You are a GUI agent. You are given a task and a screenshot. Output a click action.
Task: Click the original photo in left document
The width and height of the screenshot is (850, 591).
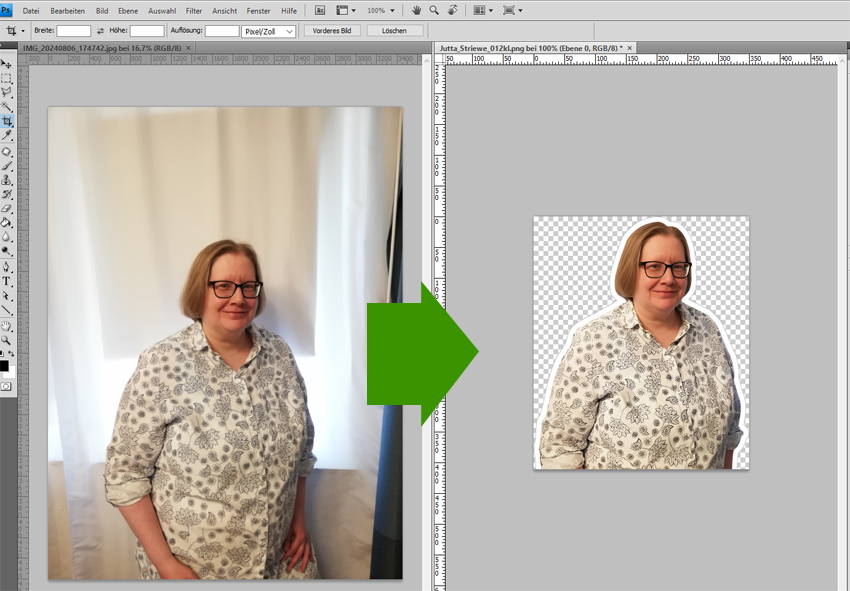point(225,343)
